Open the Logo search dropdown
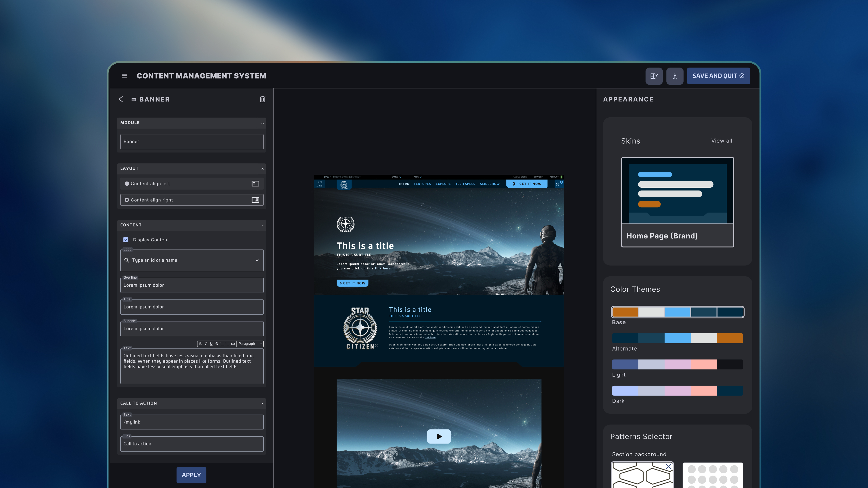 pos(257,260)
